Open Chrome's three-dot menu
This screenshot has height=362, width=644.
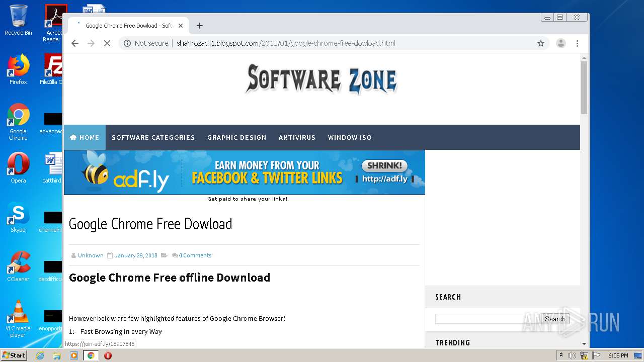(x=577, y=43)
